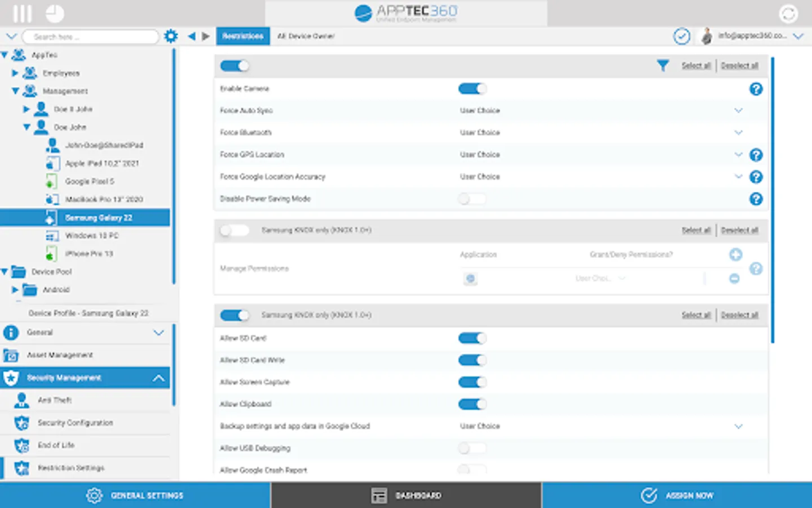Toggle Enable Camera switch
The image size is (812, 508).
473,89
